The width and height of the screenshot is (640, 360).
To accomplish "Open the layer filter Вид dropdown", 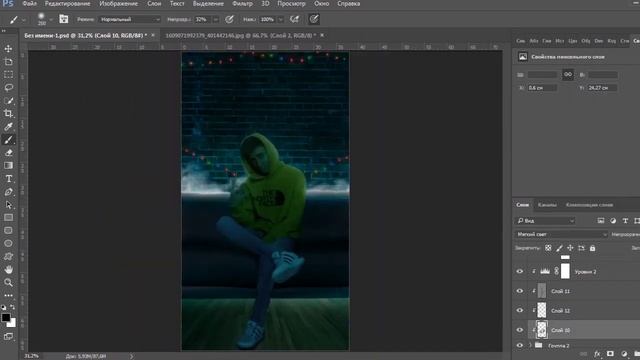I will click(546, 221).
